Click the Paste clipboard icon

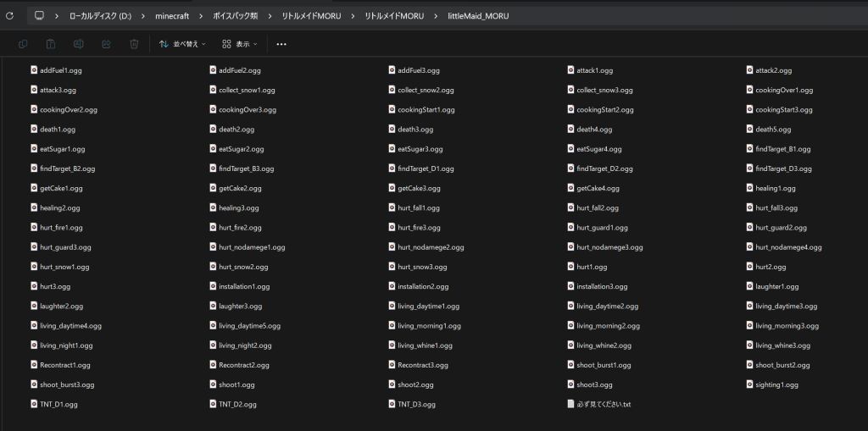pos(51,44)
